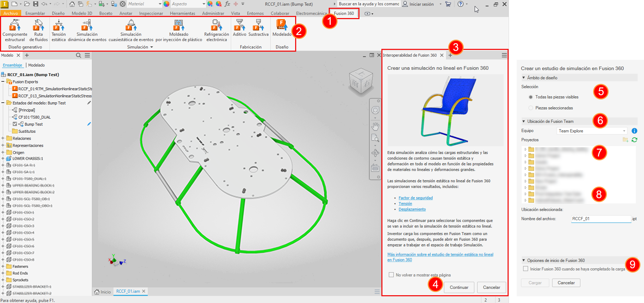The image size is (644, 303).
Task: Switch to the Modelado browser view
Action: click(36, 65)
